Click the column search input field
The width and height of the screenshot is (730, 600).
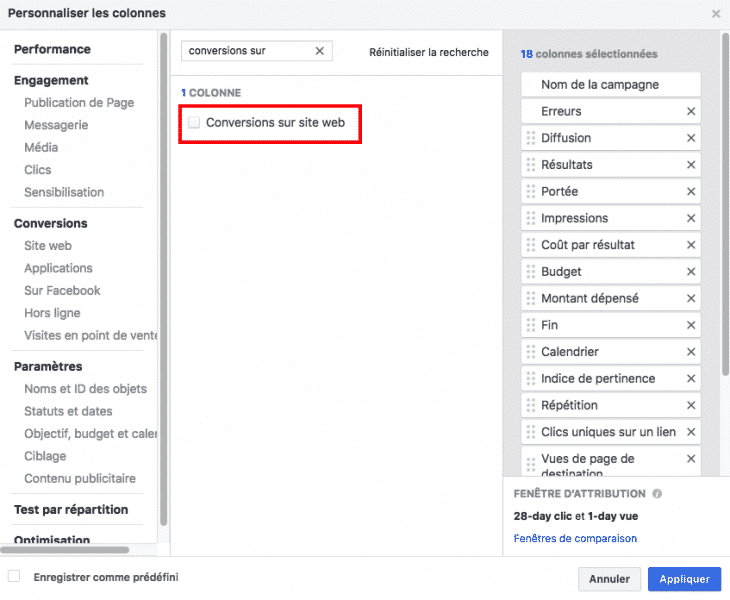click(x=245, y=51)
